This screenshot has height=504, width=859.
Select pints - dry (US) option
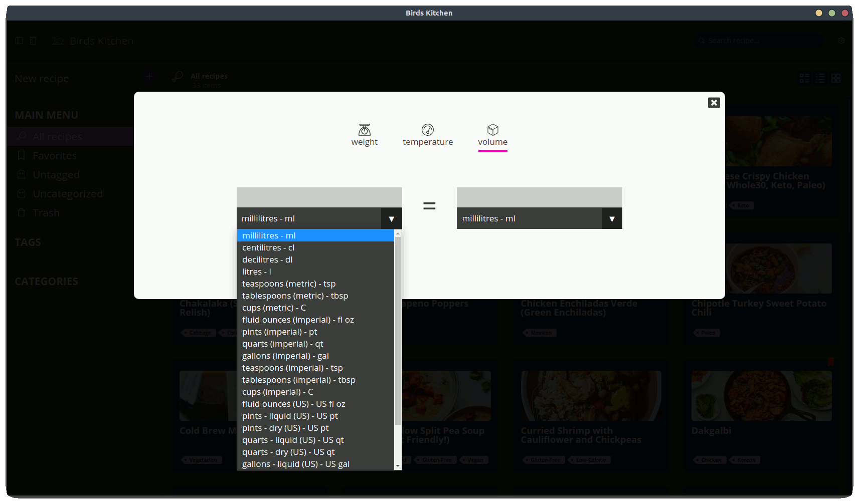tap(315, 428)
